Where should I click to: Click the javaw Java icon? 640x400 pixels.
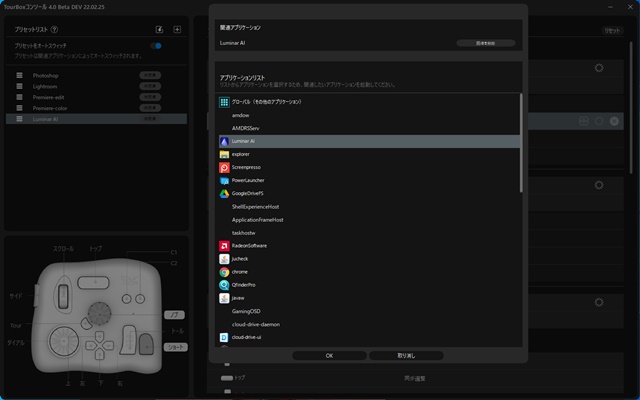pos(224,298)
